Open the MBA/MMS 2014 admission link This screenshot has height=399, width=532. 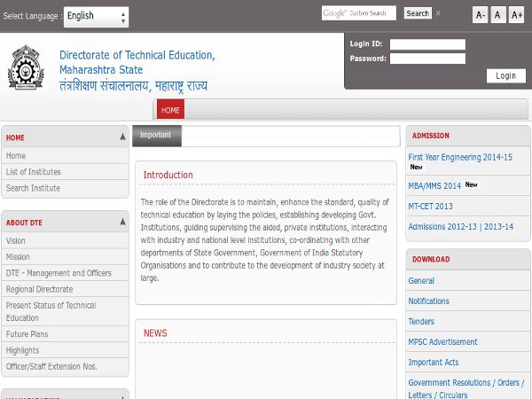click(x=434, y=186)
